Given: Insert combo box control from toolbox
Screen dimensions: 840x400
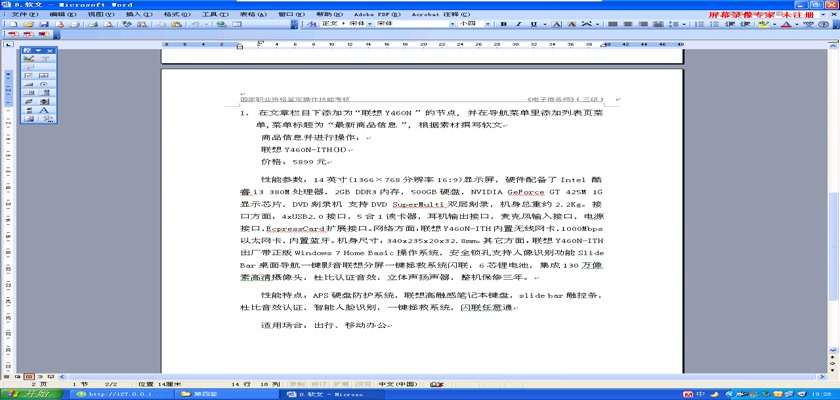Looking at the screenshot, I should (44, 93).
